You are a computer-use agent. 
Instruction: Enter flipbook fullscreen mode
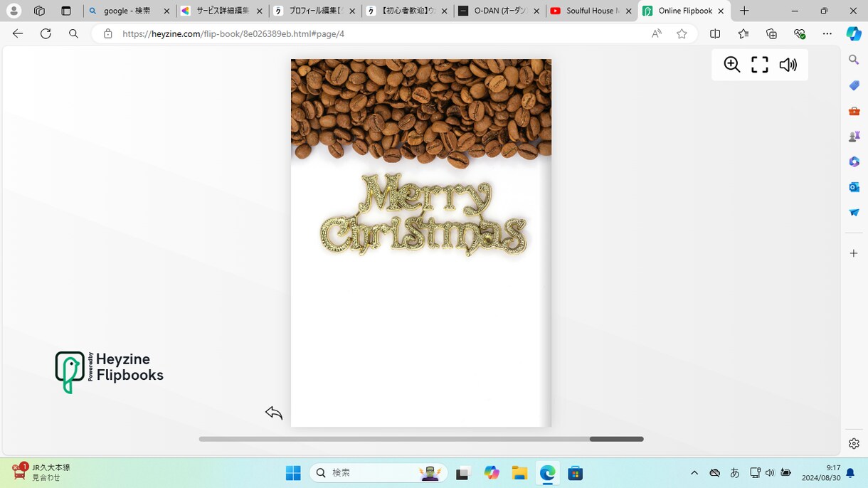point(760,65)
